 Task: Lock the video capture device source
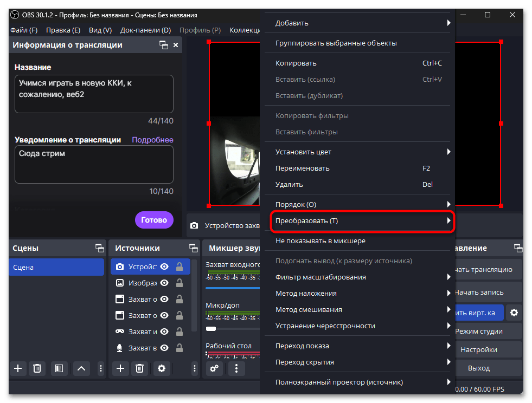(180, 266)
